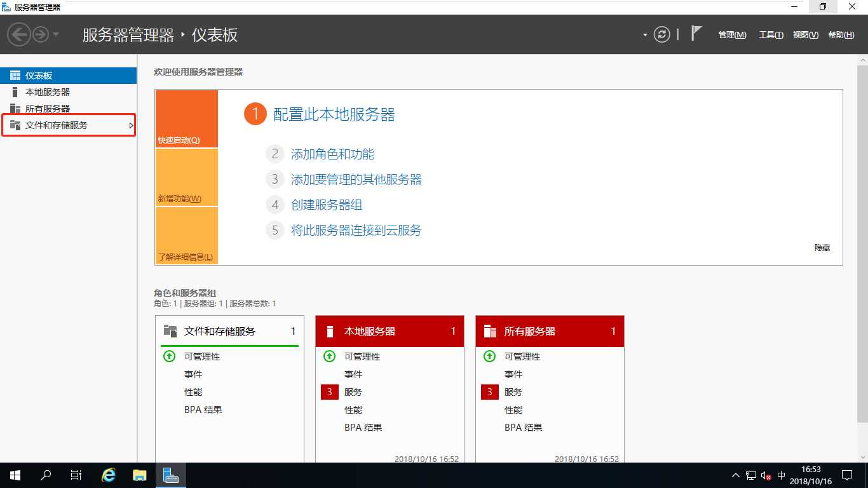Click 性能 in 所有服务器 tile

513,410
